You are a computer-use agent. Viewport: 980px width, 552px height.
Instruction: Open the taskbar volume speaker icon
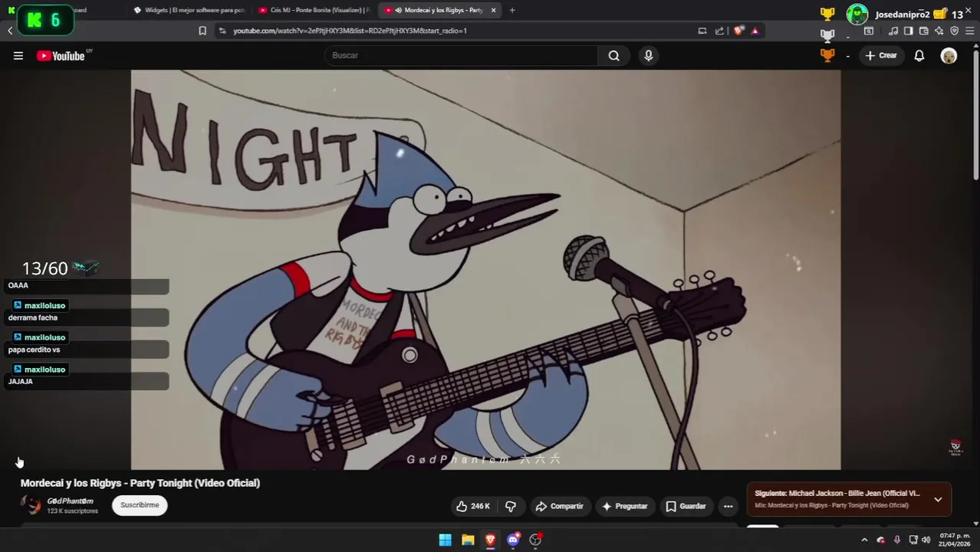pyautogui.click(x=926, y=540)
